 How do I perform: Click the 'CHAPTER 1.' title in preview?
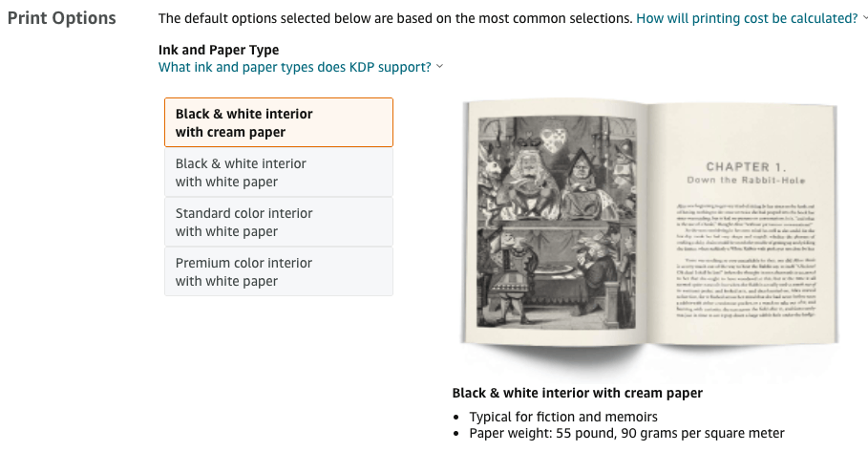(x=746, y=166)
